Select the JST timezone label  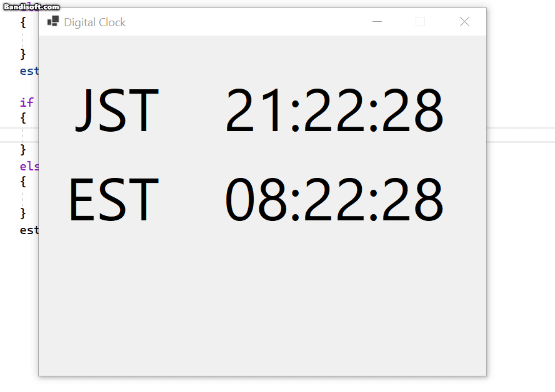[x=116, y=111]
